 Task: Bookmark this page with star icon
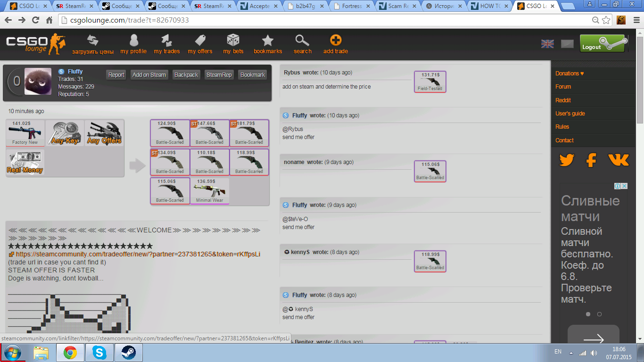(606, 20)
